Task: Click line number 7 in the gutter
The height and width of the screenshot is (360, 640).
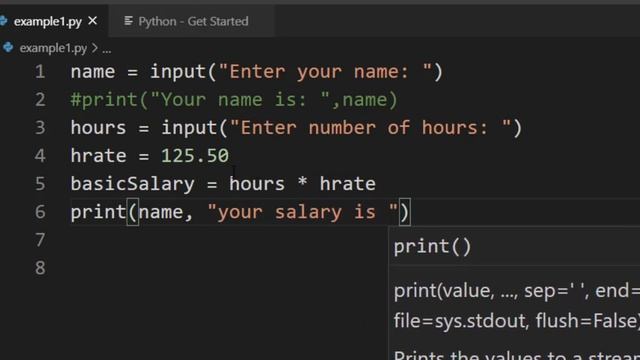Action: coord(40,240)
